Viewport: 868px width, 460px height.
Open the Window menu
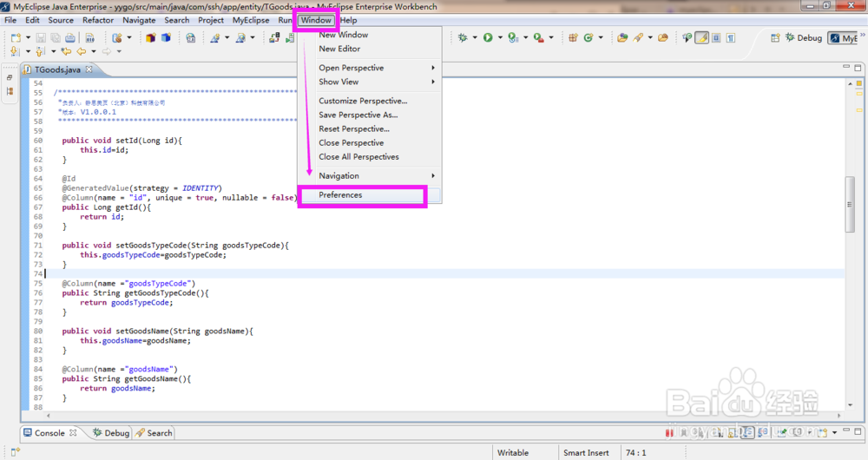[316, 20]
